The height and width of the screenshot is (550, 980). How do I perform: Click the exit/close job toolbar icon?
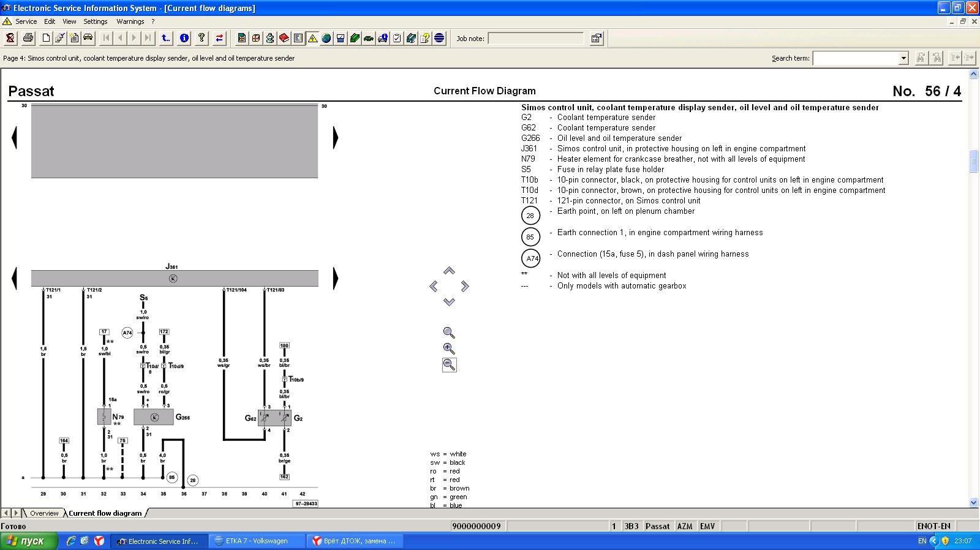point(10,38)
